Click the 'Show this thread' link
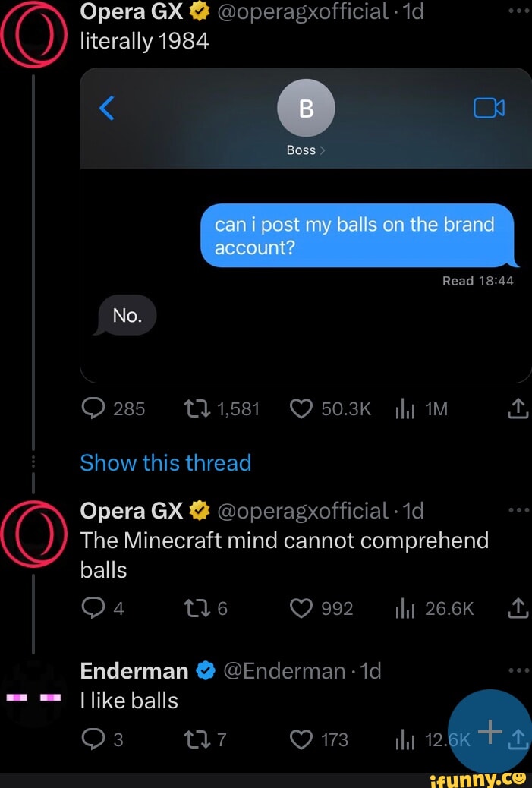Screen dimensions: 532x788 pyautogui.click(x=165, y=462)
